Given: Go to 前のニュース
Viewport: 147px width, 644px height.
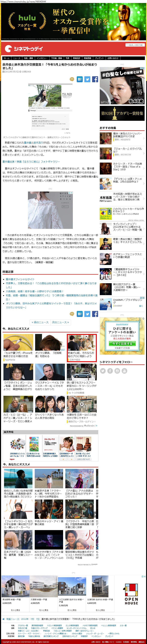Looking at the screenshot, I should 40,322.
